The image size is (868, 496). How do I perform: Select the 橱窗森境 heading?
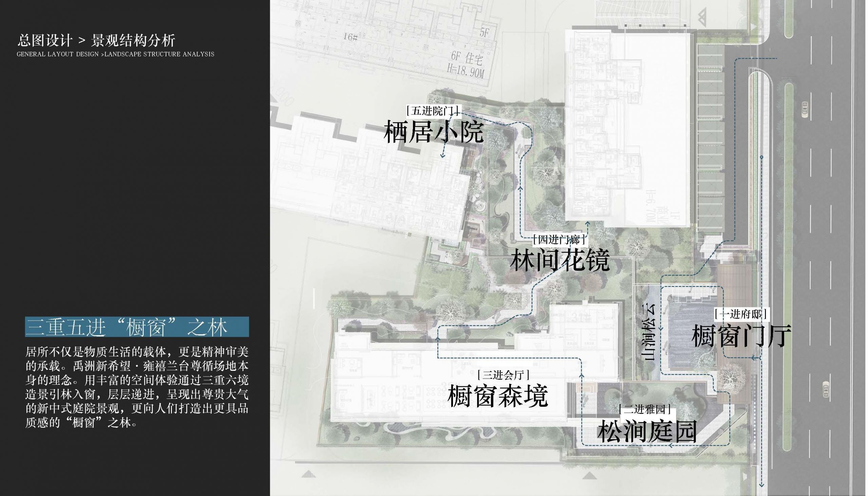click(498, 396)
